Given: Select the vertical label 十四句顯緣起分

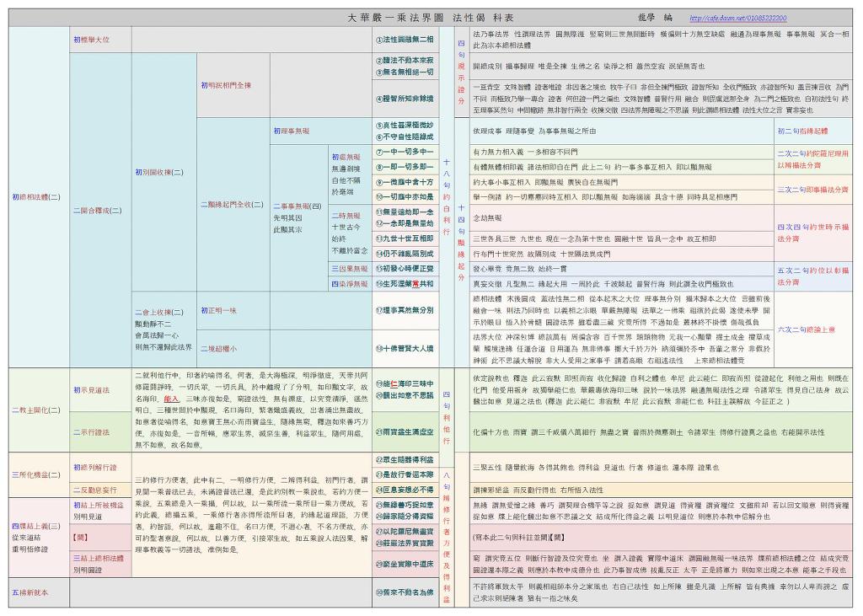Looking at the screenshot, I should (x=461, y=242).
